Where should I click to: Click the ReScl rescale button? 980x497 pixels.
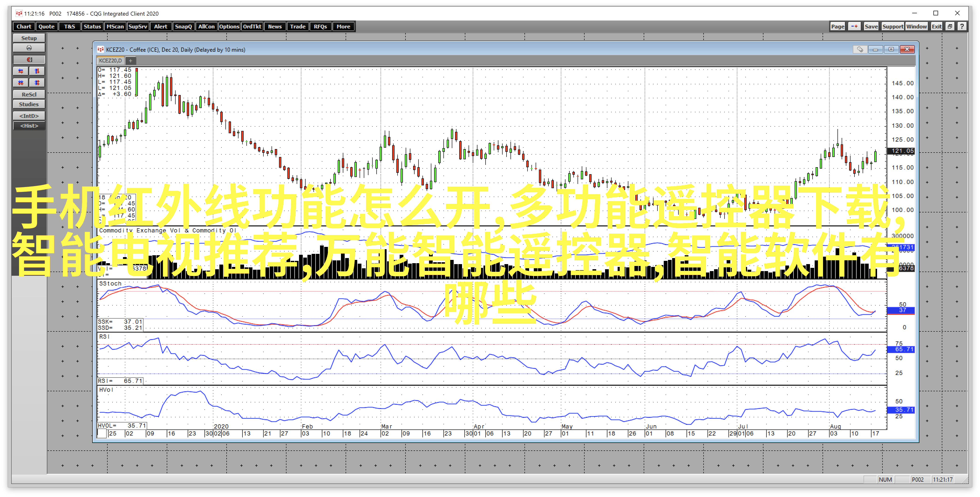click(x=29, y=94)
